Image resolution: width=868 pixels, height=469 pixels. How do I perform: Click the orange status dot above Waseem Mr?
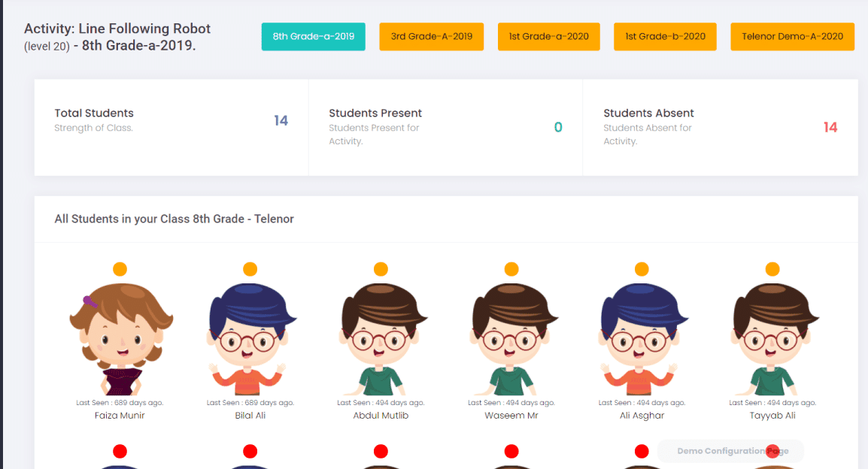tap(511, 269)
